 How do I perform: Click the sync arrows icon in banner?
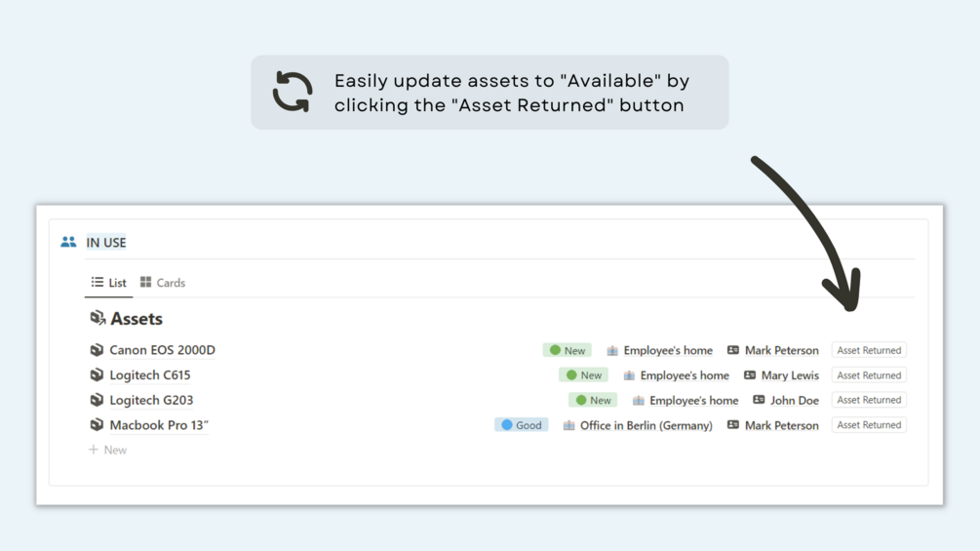[x=293, y=93]
